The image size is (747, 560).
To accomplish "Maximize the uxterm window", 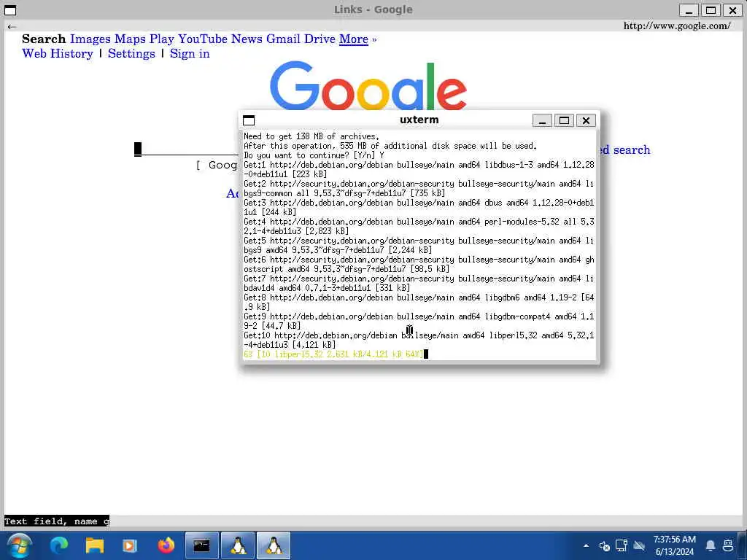I will tap(564, 120).
